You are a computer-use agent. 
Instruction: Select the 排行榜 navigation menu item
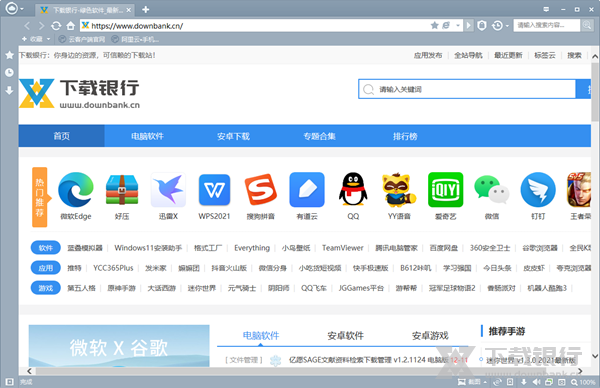[405, 136]
